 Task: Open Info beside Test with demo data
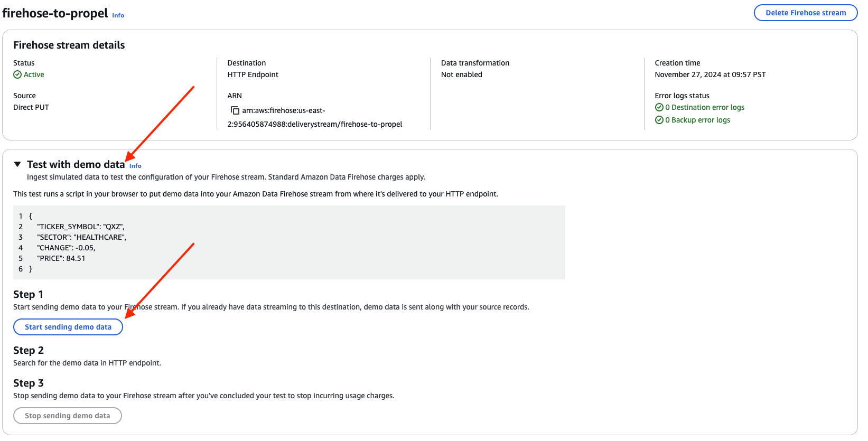pyautogui.click(x=135, y=166)
